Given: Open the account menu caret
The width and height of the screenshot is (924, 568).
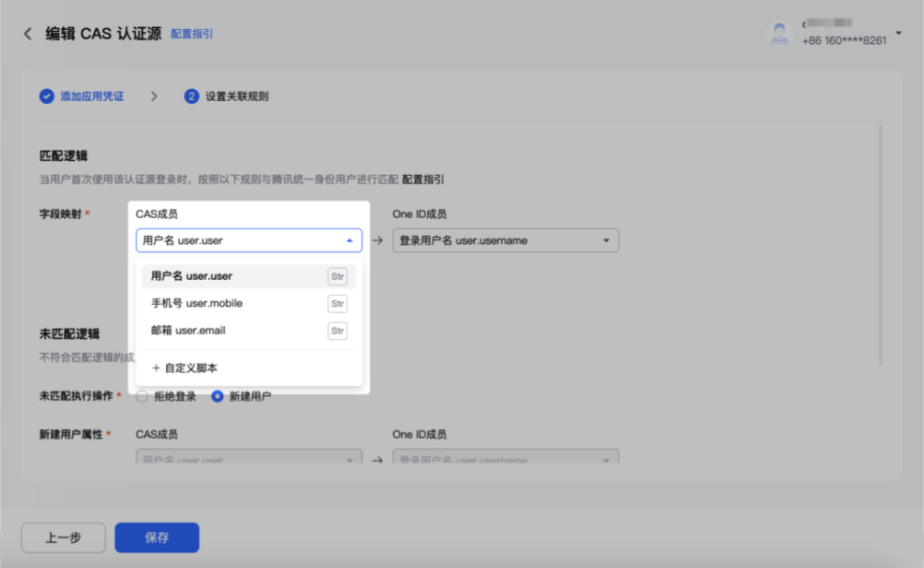Looking at the screenshot, I should (899, 34).
